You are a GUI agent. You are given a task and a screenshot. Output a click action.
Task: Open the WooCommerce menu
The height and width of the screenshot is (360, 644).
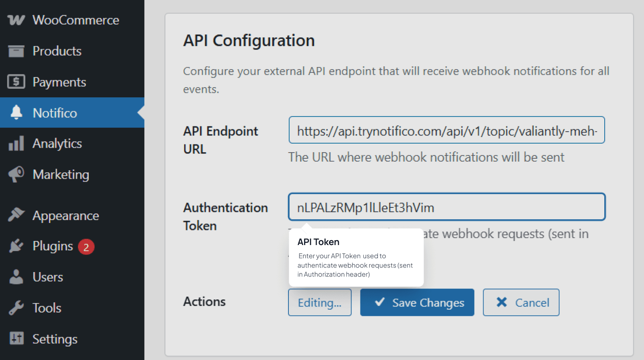72,20
